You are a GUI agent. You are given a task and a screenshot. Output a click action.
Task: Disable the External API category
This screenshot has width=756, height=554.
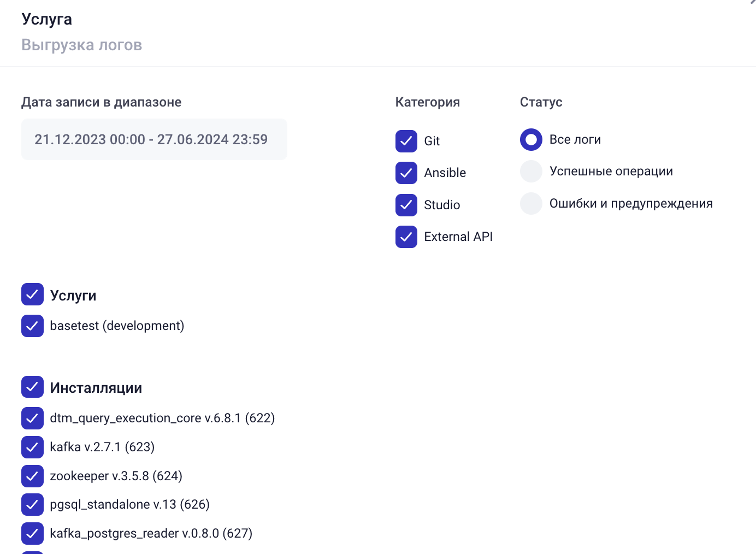[406, 237]
